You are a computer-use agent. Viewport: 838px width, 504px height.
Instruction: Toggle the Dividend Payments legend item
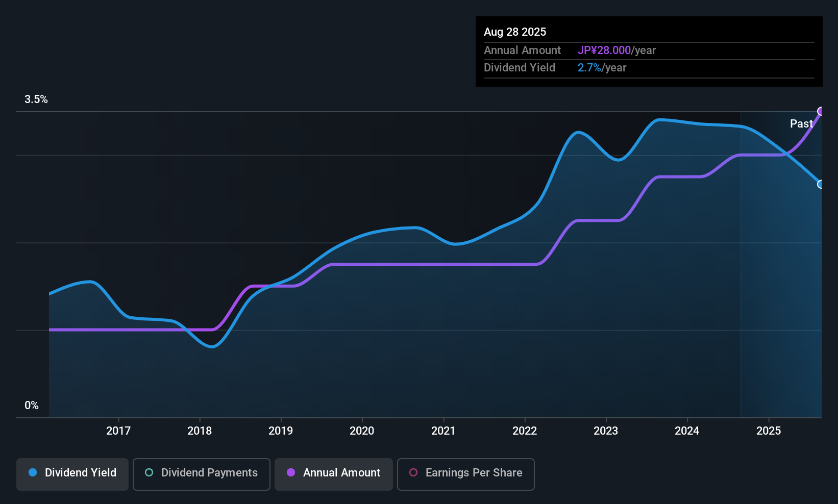[x=201, y=473]
